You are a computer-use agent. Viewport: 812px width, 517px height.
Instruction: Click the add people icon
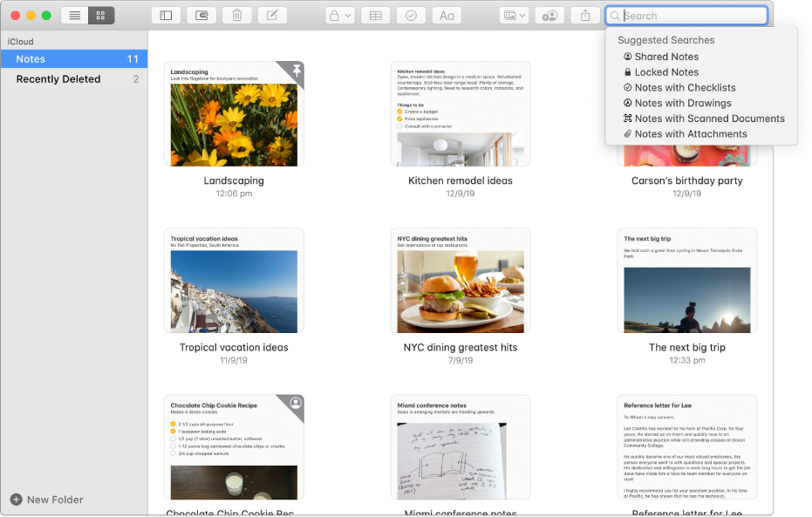[x=549, y=16]
